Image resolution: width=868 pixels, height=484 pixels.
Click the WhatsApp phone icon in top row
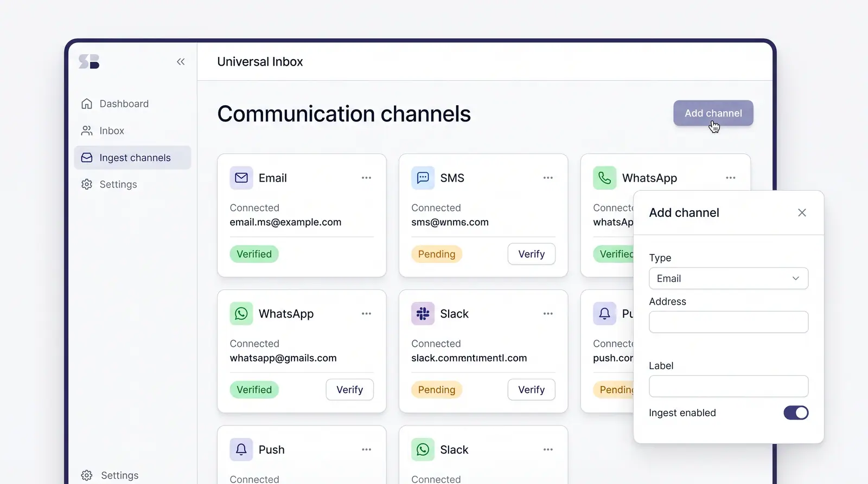(605, 178)
